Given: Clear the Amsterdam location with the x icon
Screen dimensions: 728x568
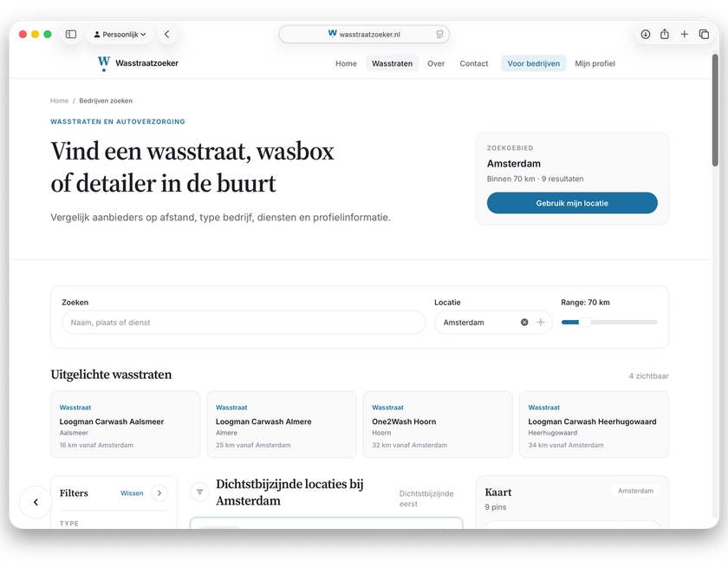Looking at the screenshot, I should pos(524,323).
